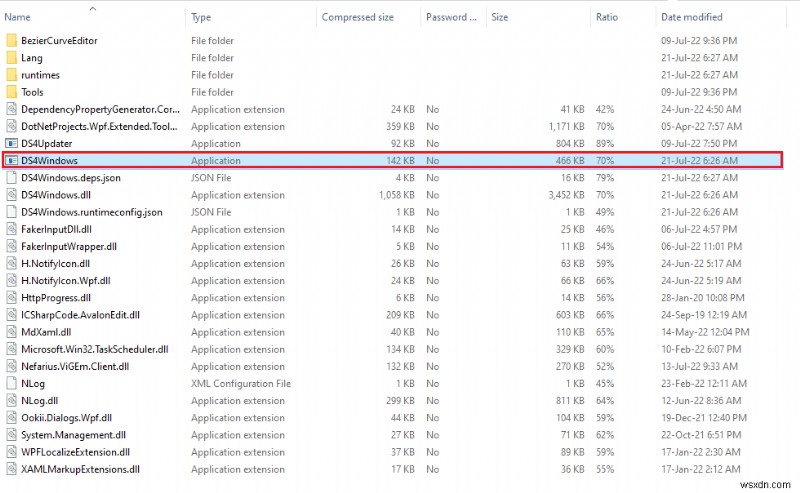Click the 1,058 KB compressed size value
This screenshot has height=493, width=800.
point(397,195)
